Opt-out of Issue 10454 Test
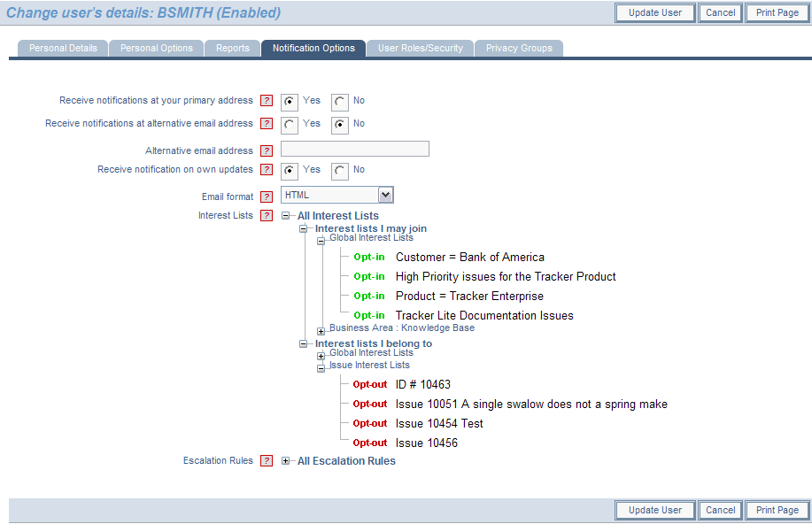The image size is (812, 524). (369, 424)
